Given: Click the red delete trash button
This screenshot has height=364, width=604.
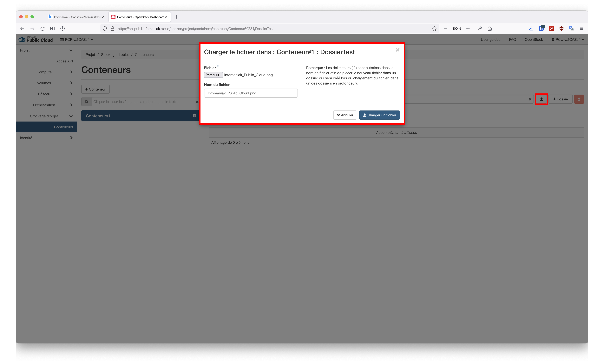Looking at the screenshot, I should click(579, 99).
